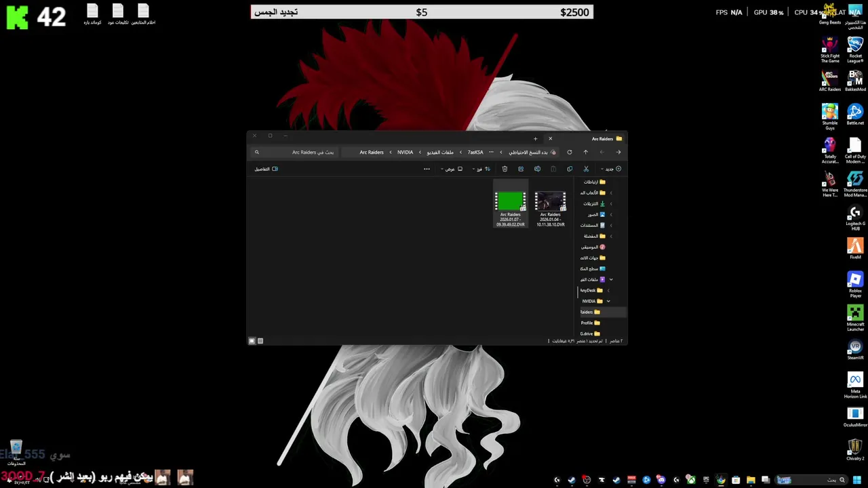Toggle the التفاصيل details pane
Image resolution: width=868 pixels, height=488 pixels.
pos(266,169)
